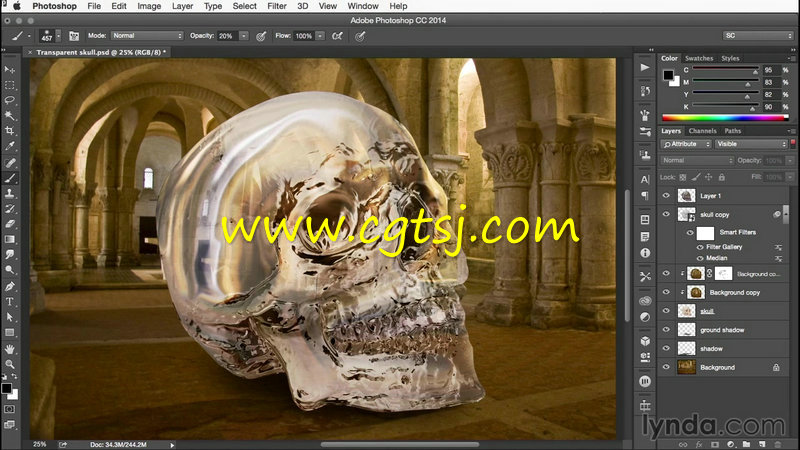Open the Info panel icon
Image resolution: width=800 pixels, height=450 pixels.
[645, 253]
